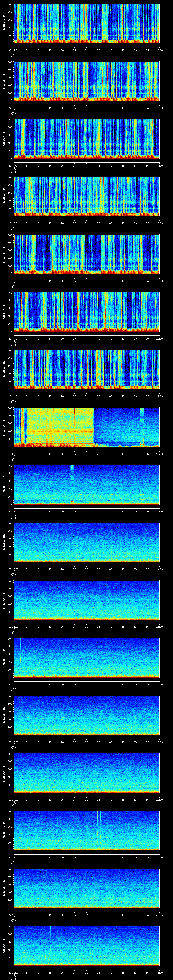Click the 29:00 end-time label
The width and height of the screenshot is (173, 980).
(x=160, y=857)
